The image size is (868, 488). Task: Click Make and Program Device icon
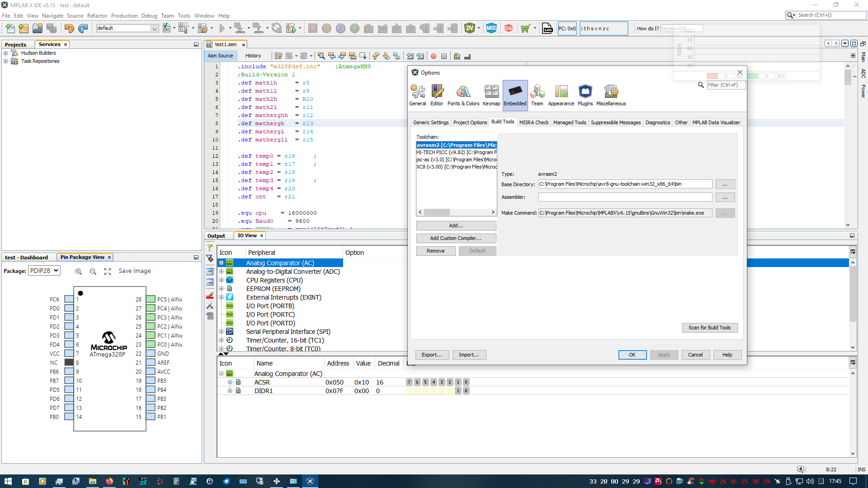[240, 28]
